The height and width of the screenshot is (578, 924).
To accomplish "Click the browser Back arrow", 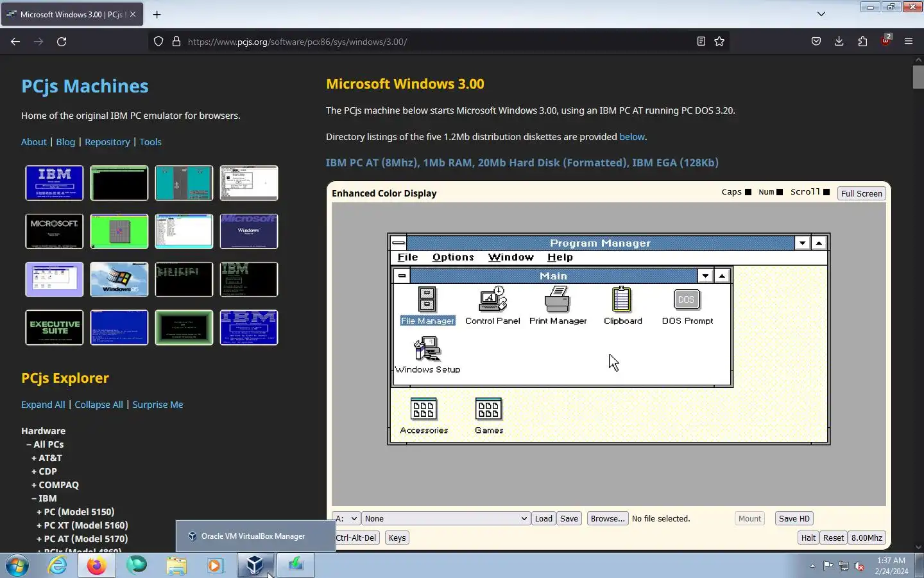I will 15,42.
